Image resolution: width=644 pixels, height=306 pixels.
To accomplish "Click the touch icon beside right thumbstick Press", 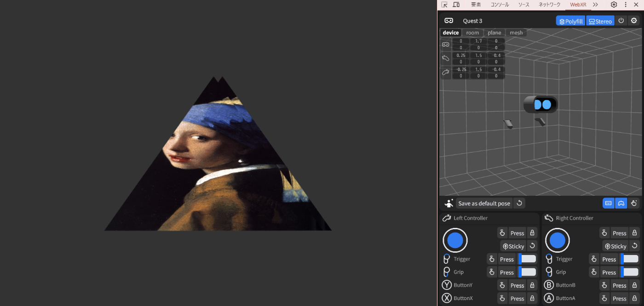I will tap(604, 233).
